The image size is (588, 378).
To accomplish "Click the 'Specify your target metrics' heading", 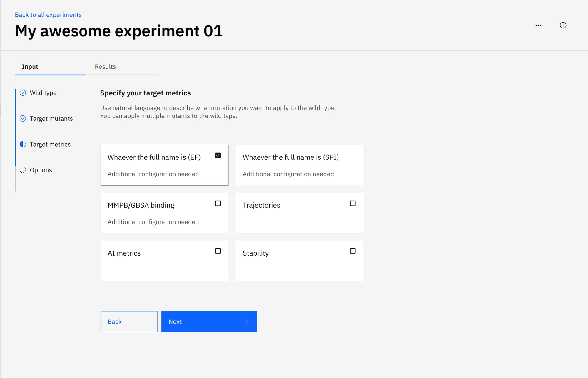I will pyautogui.click(x=145, y=93).
